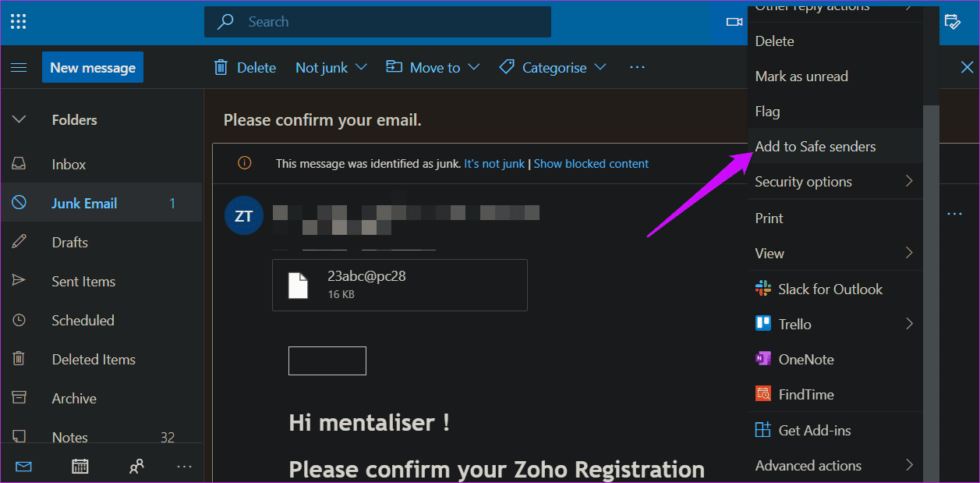
Task: Click the hamburger menu icon beside New message
Action: 19,68
